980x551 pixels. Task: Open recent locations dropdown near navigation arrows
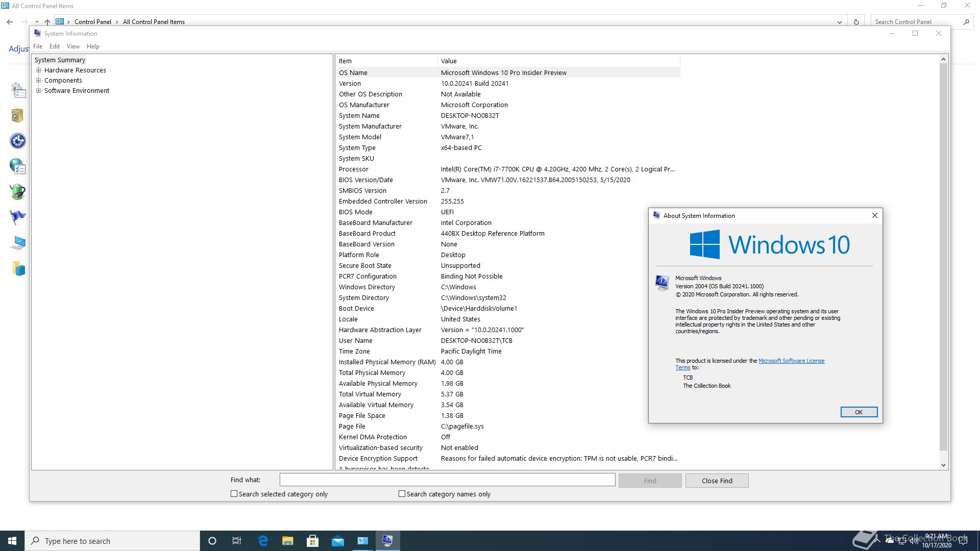pyautogui.click(x=37, y=22)
